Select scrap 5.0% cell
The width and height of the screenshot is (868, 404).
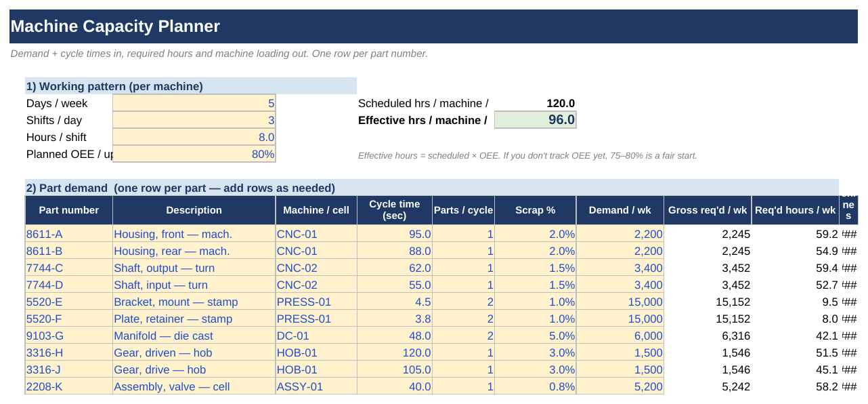535,336
